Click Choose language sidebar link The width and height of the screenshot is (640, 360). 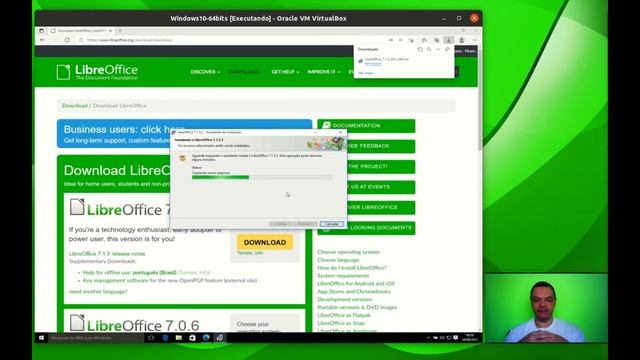tap(338, 260)
